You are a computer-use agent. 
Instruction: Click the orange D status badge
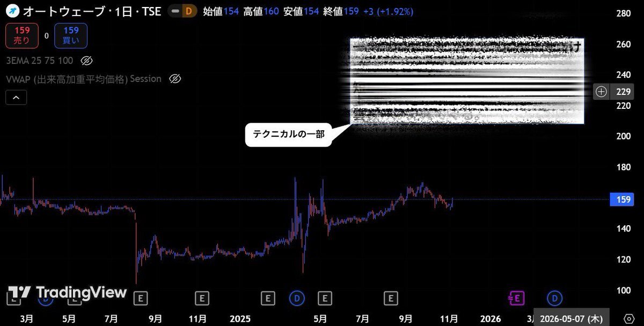point(189,11)
